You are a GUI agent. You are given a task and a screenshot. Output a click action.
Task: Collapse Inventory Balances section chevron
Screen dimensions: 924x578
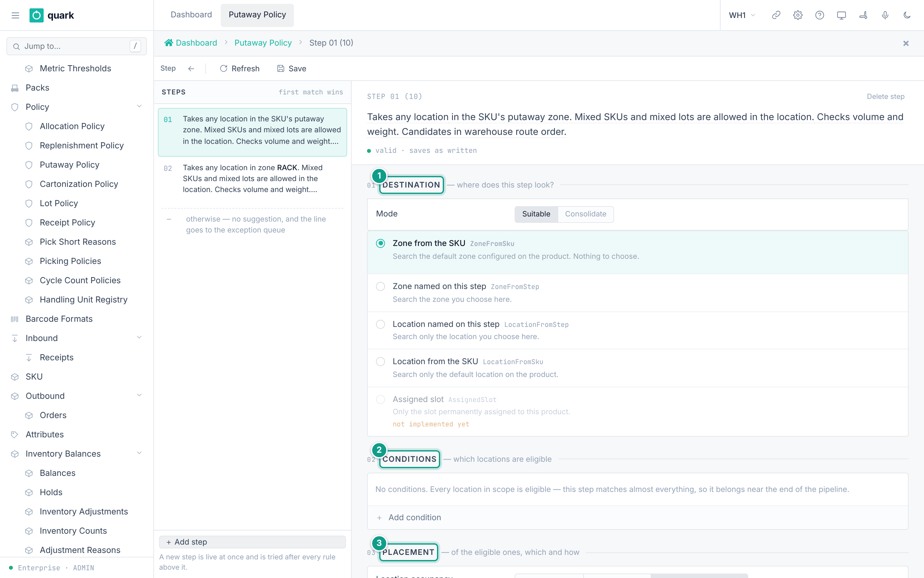click(x=139, y=453)
